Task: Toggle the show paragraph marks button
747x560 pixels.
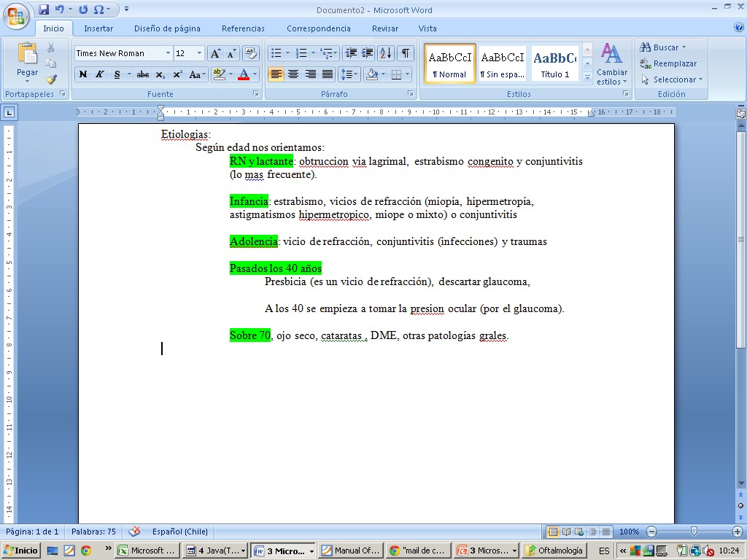Action: 406,53
